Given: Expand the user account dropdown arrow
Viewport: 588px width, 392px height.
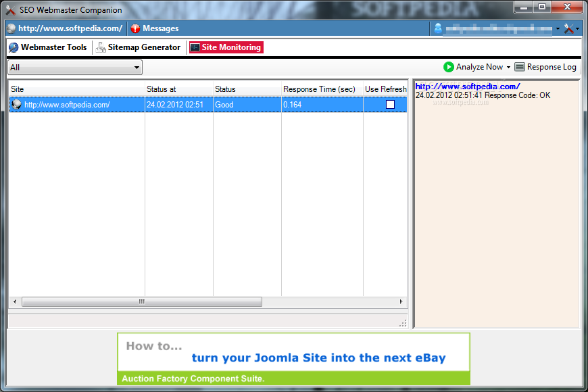Looking at the screenshot, I should tap(558, 29).
